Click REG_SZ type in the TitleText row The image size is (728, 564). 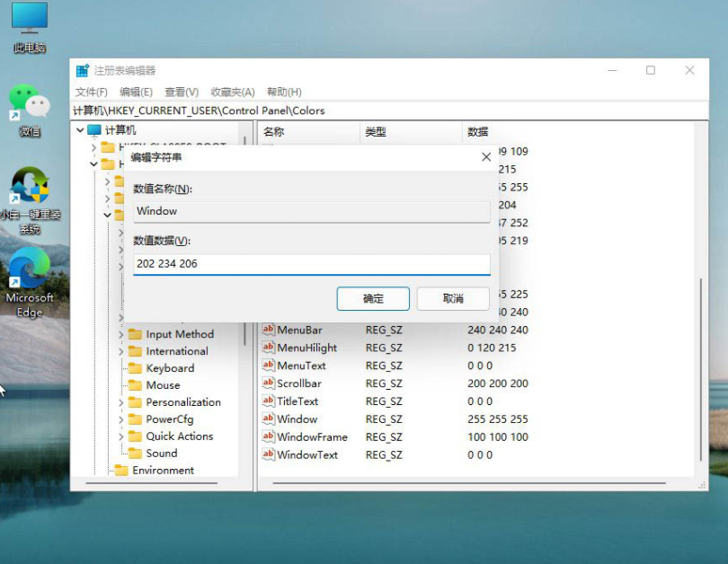tap(384, 401)
